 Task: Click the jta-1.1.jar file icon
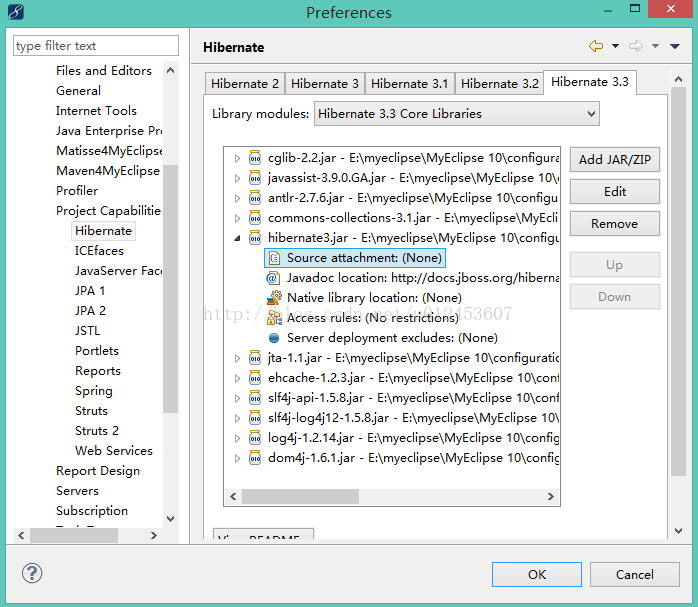(x=255, y=358)
